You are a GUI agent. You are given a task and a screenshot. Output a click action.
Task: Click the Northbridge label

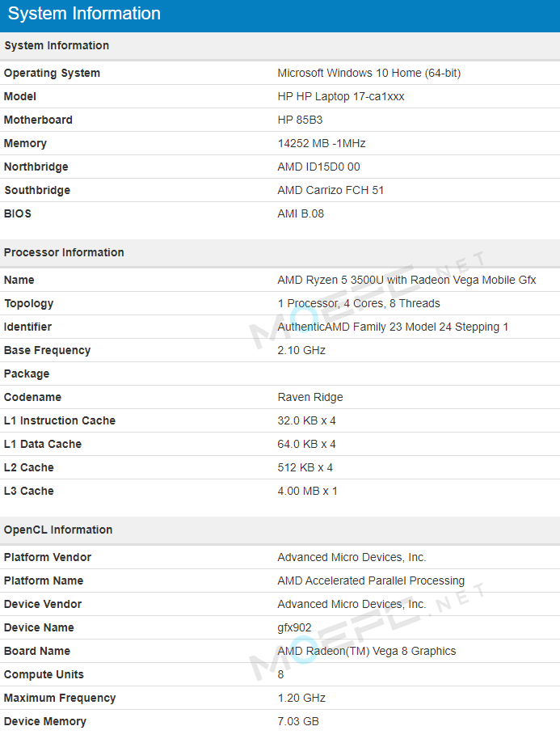(36, 167)
